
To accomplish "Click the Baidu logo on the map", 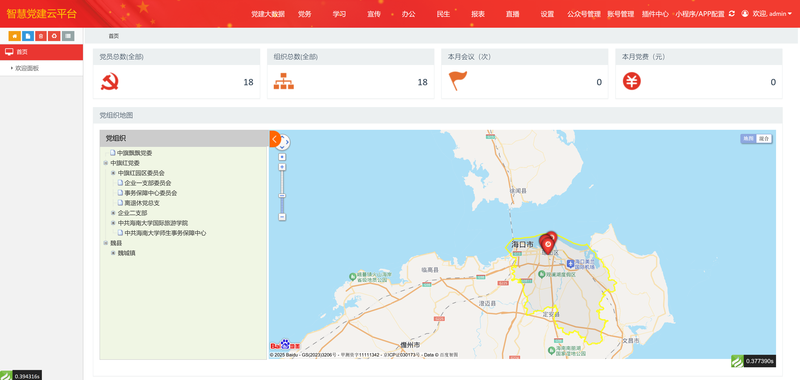I will (285, 345).
